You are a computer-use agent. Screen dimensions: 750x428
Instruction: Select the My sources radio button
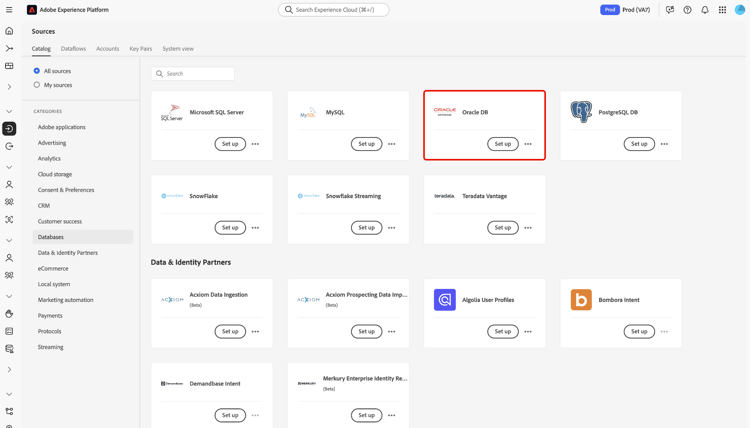pyautogui.click(x=36, y=85)
